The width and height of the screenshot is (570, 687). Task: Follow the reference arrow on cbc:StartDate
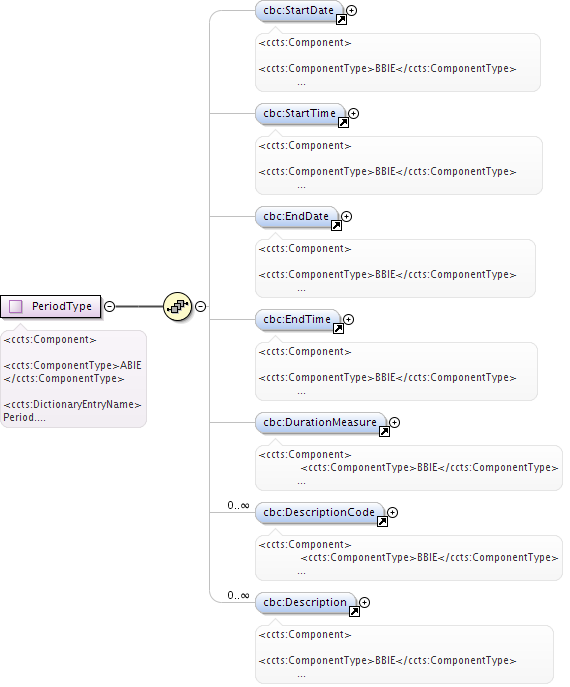(x=341, y=19)
